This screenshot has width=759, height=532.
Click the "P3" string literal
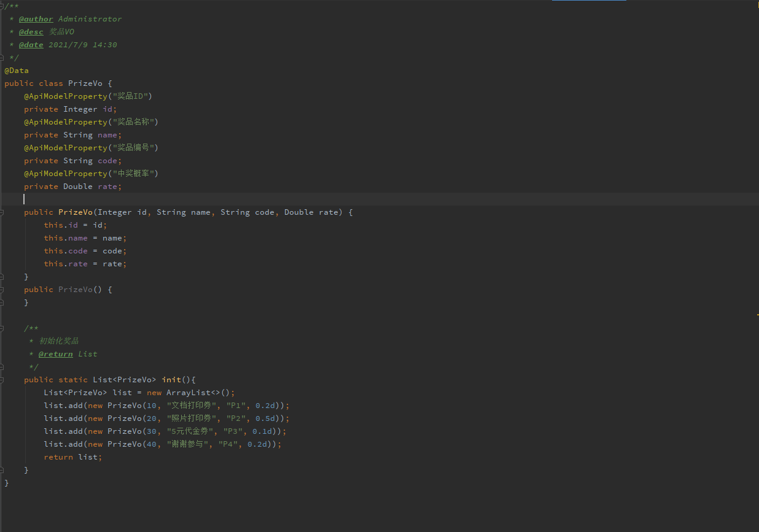click(x=233, y=431)
